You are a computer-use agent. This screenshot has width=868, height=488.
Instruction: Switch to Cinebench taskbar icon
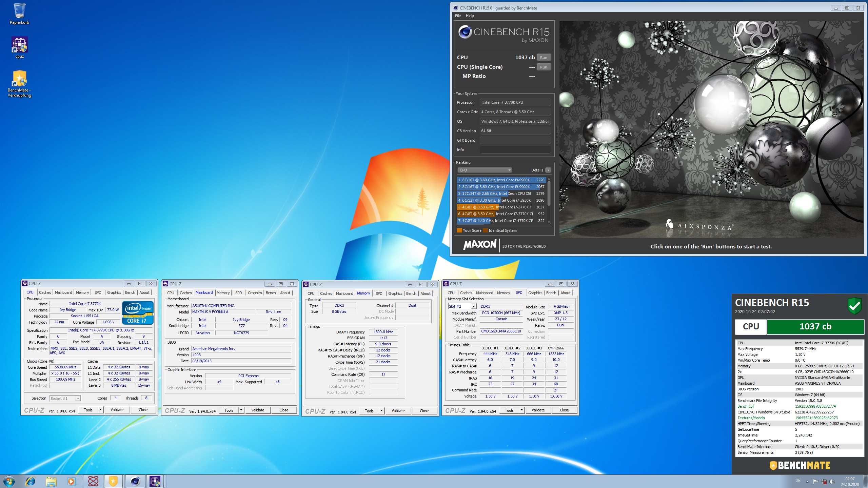pos(135,481)
